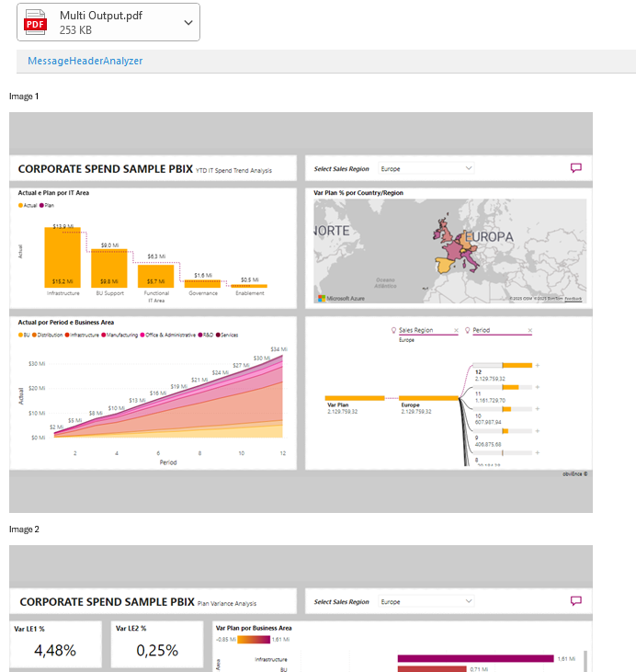Click the Microsoft Azure logo on the map
The image size is (636, 672).
coord(341,298)
